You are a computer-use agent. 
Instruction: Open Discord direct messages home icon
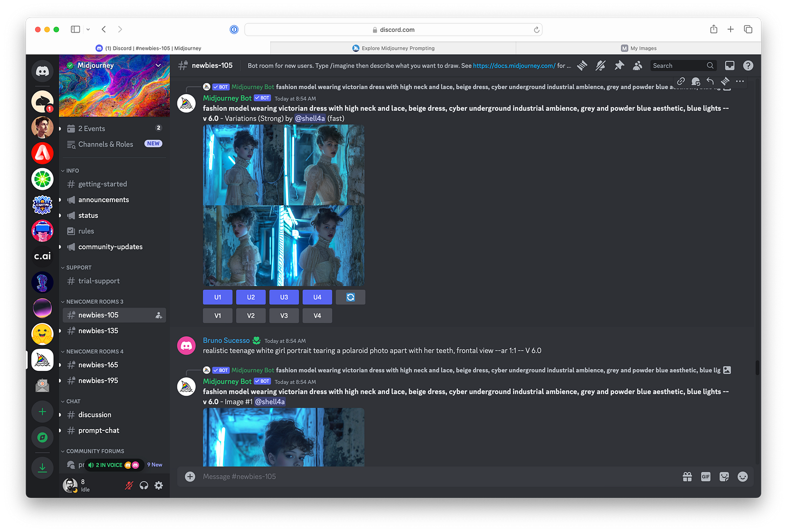(42, 71)
